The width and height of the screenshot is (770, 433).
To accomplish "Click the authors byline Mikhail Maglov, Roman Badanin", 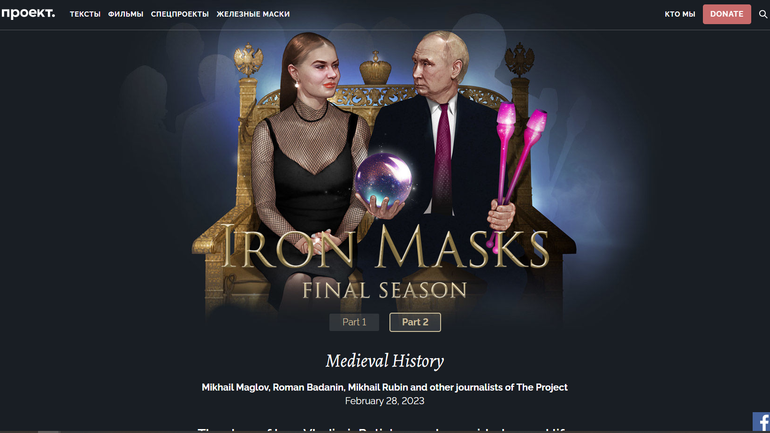I will [385, 387].
